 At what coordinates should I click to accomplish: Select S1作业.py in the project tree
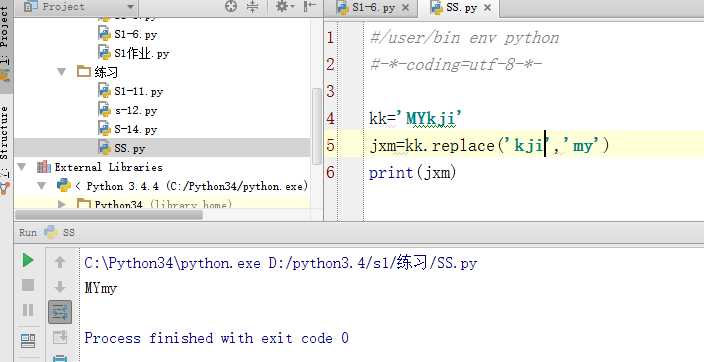(x=141, y=53)
